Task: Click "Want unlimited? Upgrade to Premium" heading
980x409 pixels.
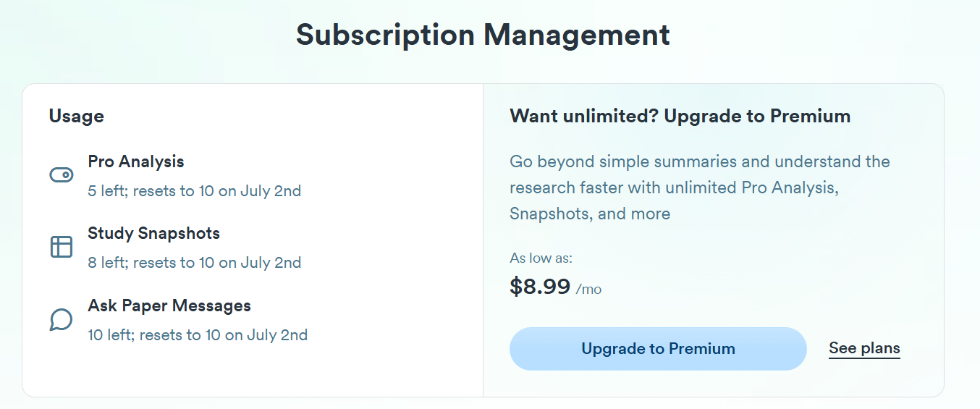Action: (680, 116)
